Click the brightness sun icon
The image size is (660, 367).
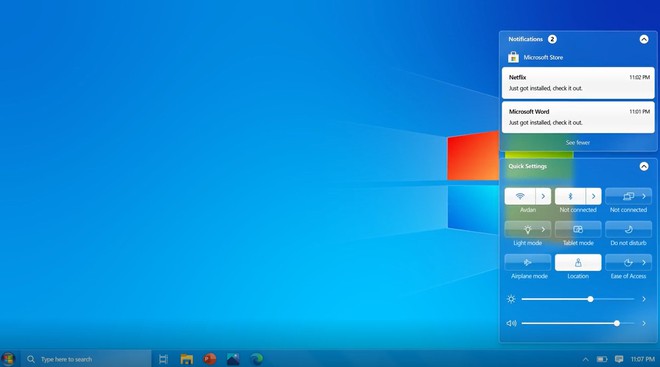511,299
